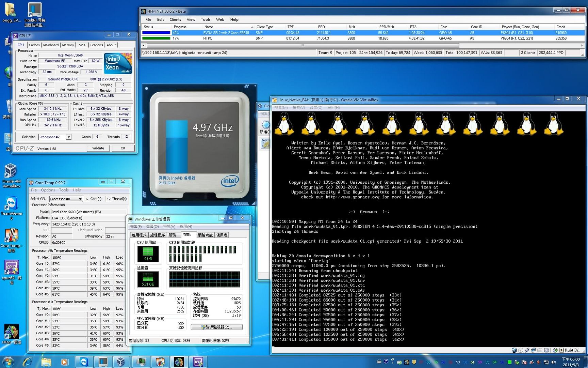588x368 pixels.
Task: Open the oegg_EV folder desktop icon
Action: pyautogui.click(x=11, y=13)
